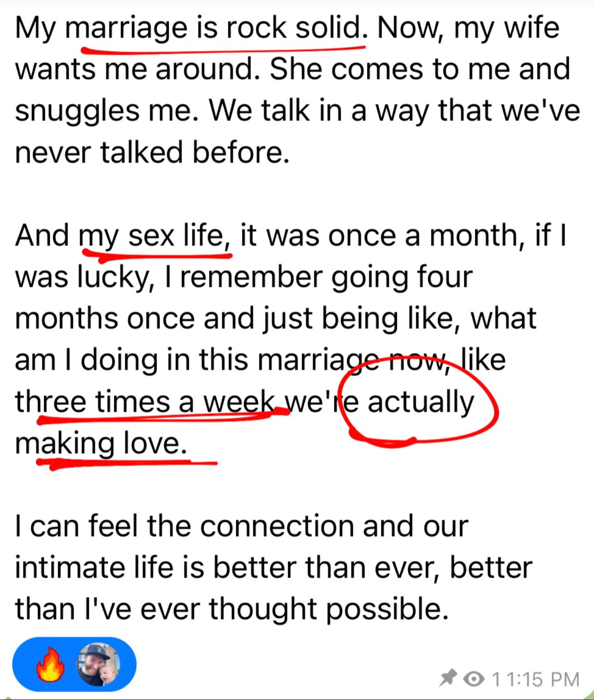
Task: Click the closing words "thought possible."
Action: (x=329, y=610)
